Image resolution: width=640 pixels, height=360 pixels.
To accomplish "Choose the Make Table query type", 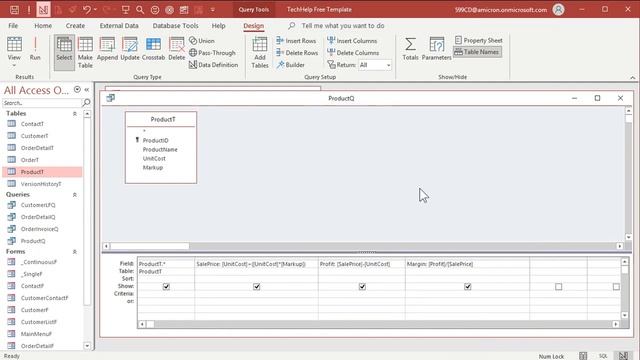I will pyautogui.click(x=85, y=52).
